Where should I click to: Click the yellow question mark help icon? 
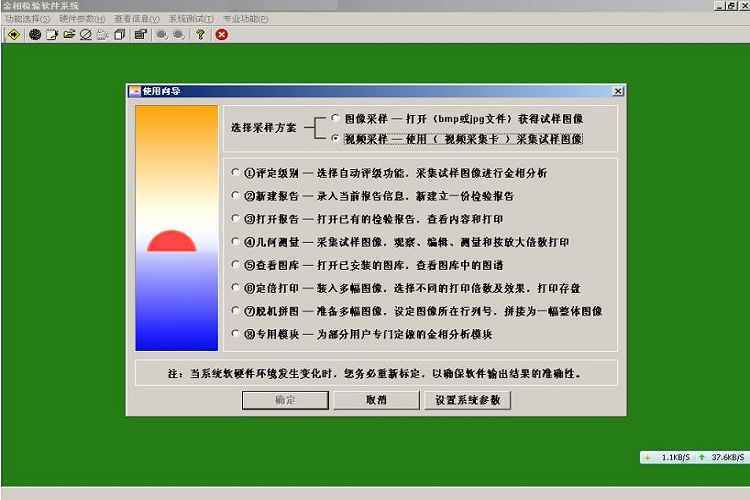click(200, 34)
